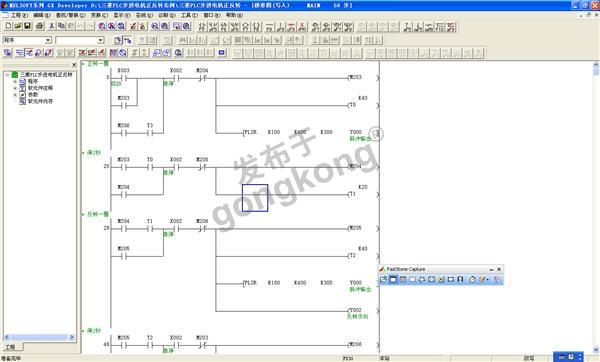
Task: Close the project tree side panel
Action: pyautogui.click(x=74, y=65)
